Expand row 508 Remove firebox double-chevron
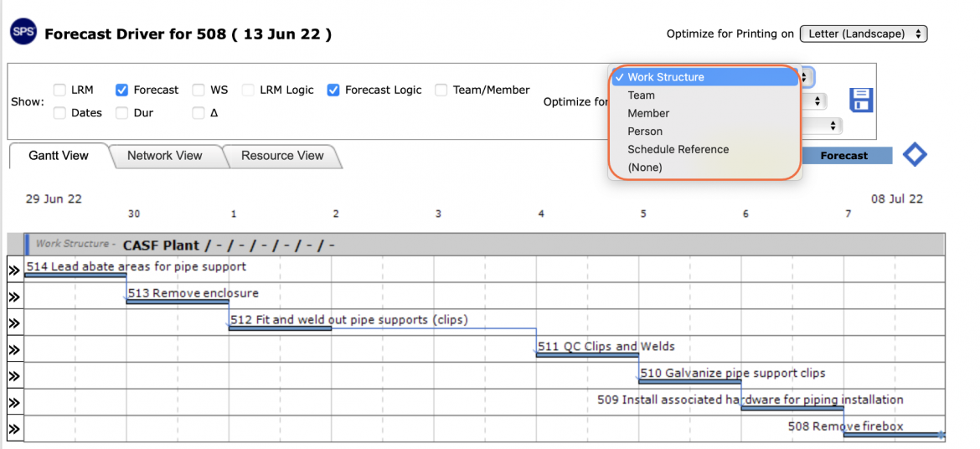 click(13, 430)
